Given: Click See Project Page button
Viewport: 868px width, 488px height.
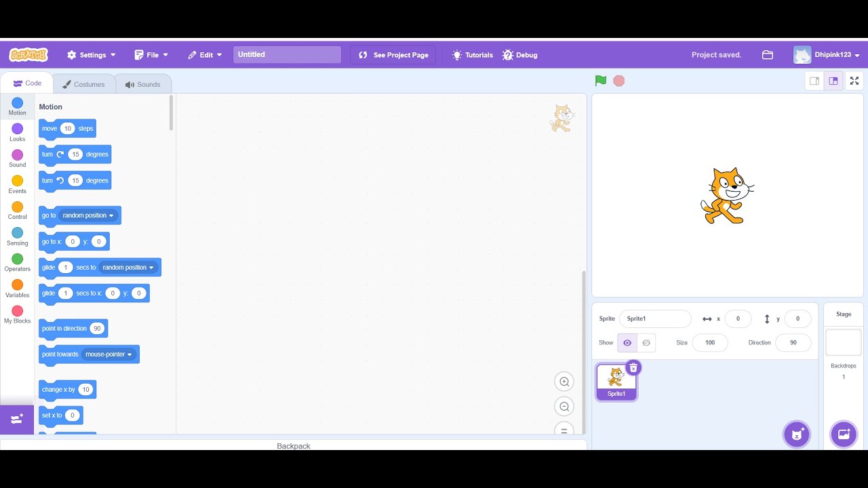Looking at the screenshot, I should [x=393, y=55].
